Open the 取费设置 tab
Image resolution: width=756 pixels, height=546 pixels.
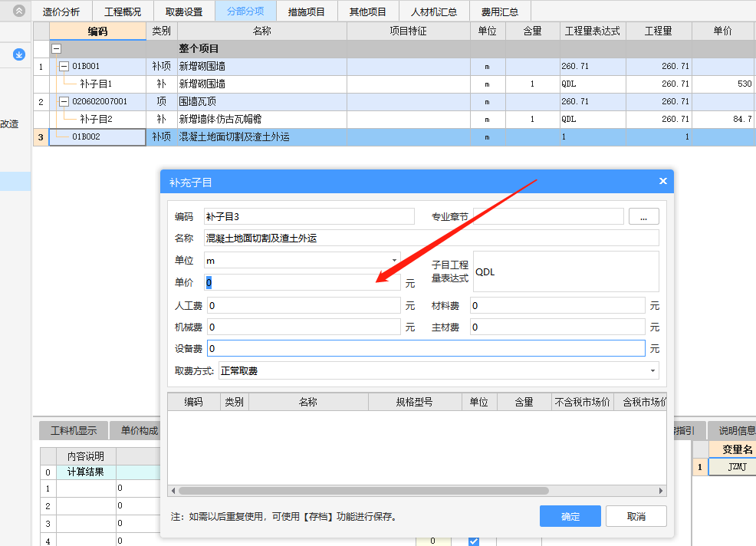pyautogui.click(x=184, y=12)
